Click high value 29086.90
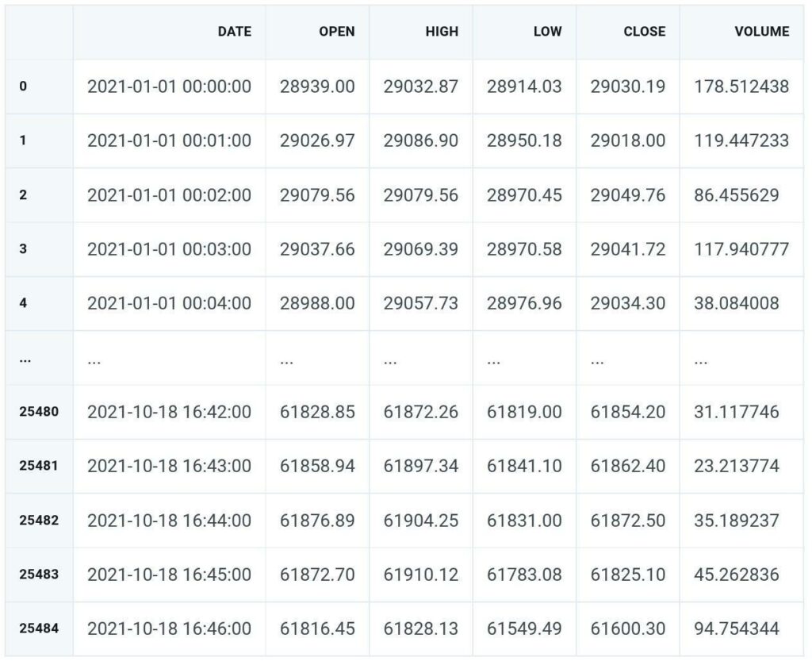812x665 pixels. [x=421, y=140]
